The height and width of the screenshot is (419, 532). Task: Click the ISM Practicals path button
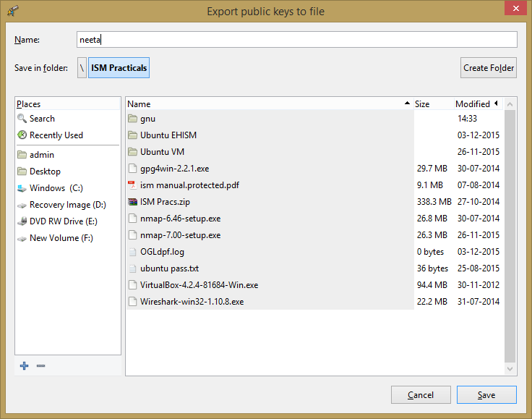tap(119, 68)
